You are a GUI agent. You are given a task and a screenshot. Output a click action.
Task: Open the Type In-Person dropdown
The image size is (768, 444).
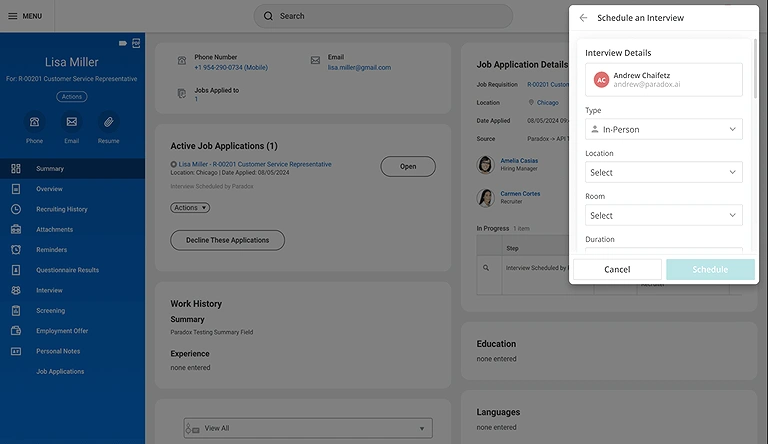click(664, 129)
